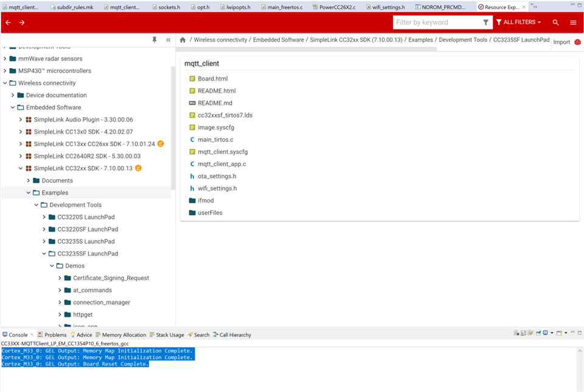
Task: Click the Clear Console icon
Action: pos(516,332)
